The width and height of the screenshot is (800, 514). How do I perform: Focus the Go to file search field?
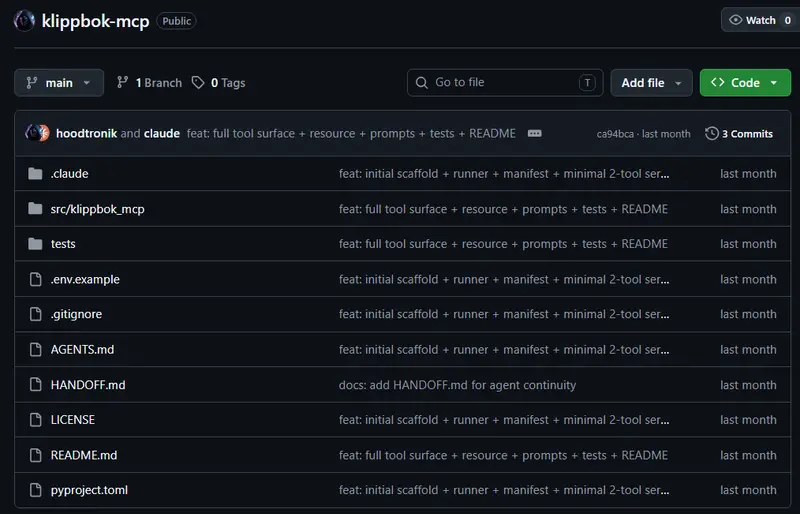(505, 83)
